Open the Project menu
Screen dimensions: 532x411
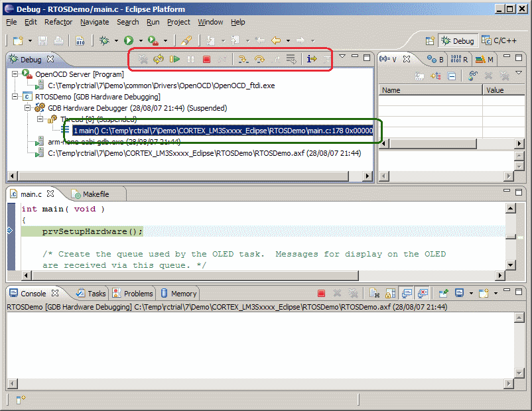(x=178, y=22)
